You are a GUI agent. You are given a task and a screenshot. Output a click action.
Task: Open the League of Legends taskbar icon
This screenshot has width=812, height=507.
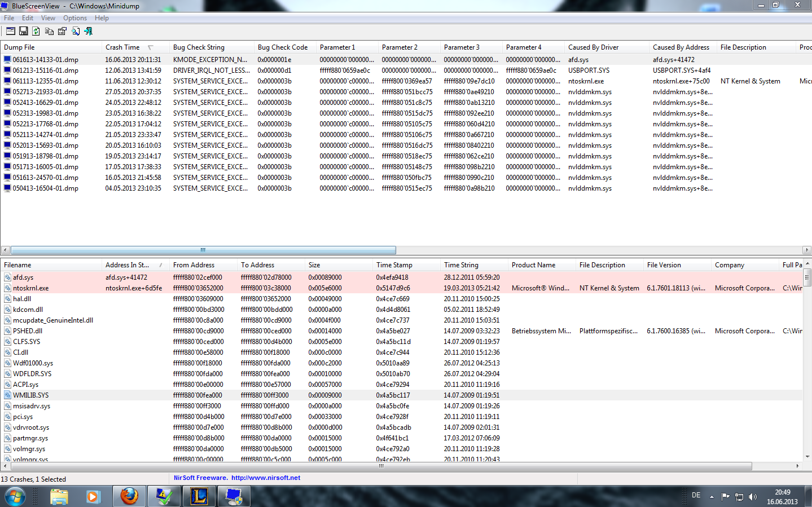point(199,496)
